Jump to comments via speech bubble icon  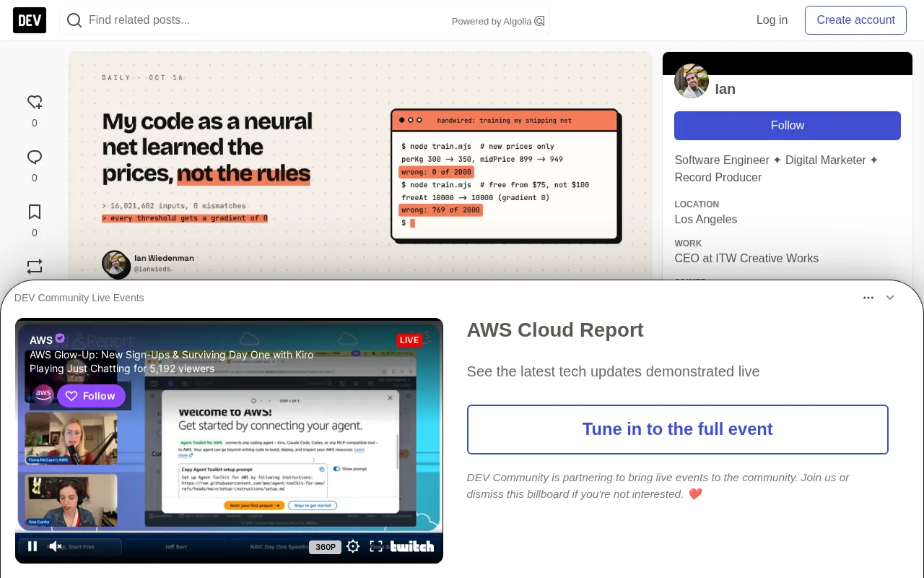(x=35, y=158)
